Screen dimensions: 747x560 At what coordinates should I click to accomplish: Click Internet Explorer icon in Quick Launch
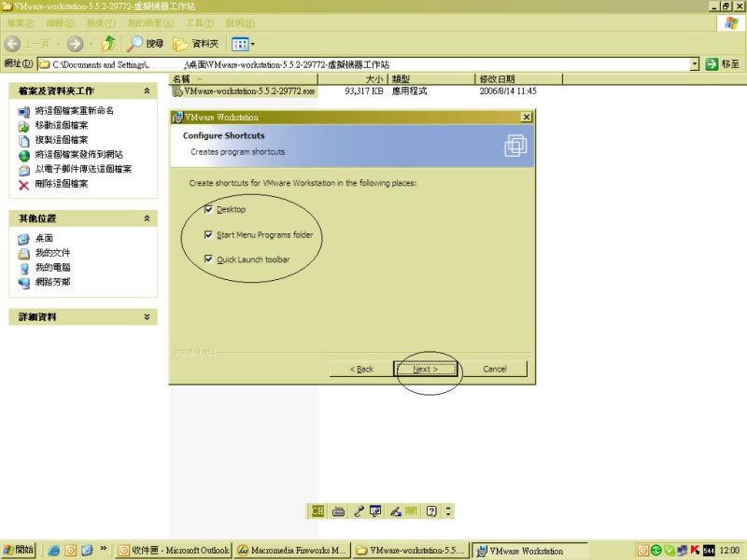pyautogui.click(x=54, y=551)
